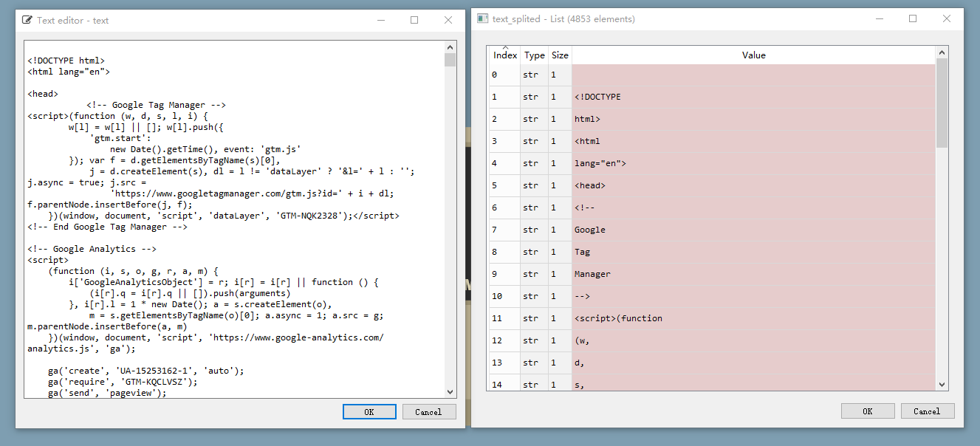Click OK in the Text editor window
Screen dimensions: 980x446
click(369, 411)
